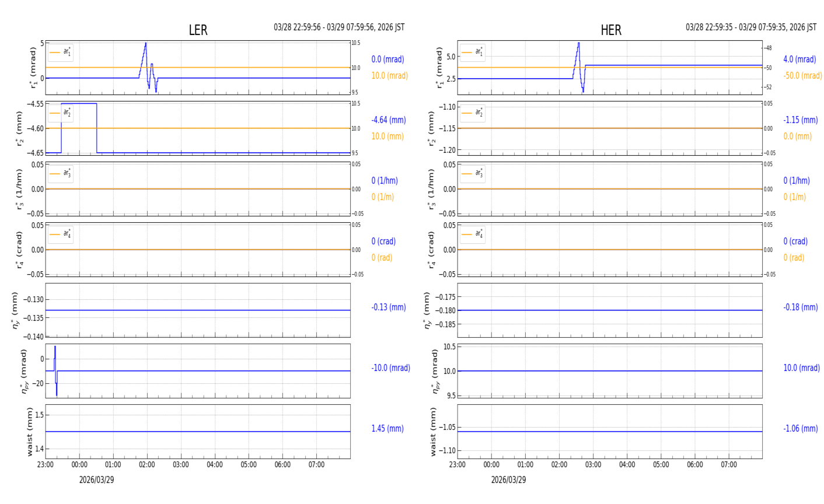The width and height of the screenshot is (824, 504).
Task: Click the 03:00 tick on LER time axis
Action: pyautogui.click(x=181, y=465)
